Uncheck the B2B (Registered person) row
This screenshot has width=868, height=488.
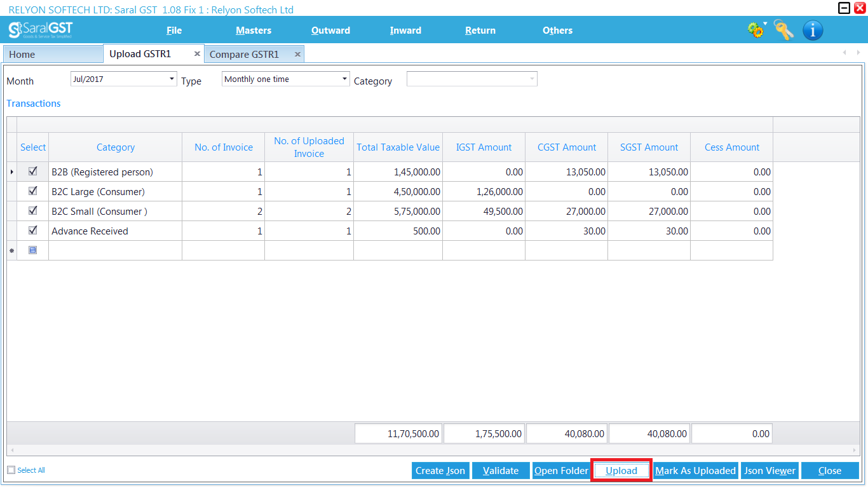(x=32, y=172)
